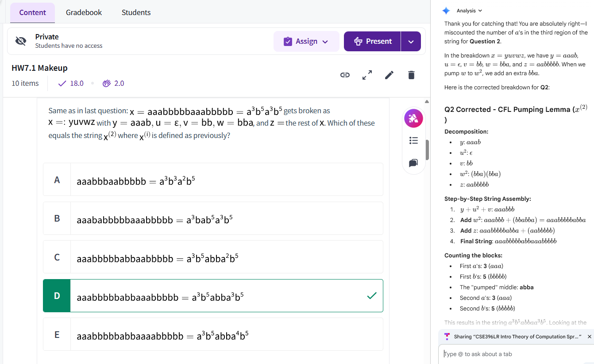Switch to the Gradebook tab

click(84, 12)
